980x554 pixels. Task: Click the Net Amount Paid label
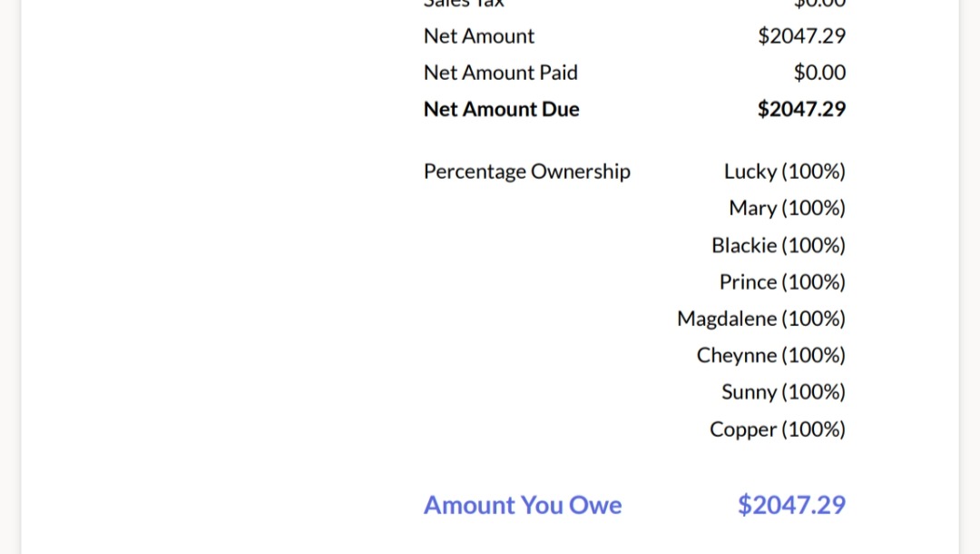501,73
